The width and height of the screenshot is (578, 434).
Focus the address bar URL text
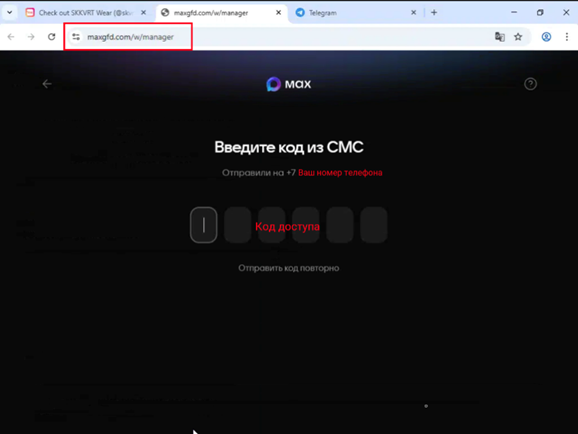pyautogui.click(x=130, y=37)
